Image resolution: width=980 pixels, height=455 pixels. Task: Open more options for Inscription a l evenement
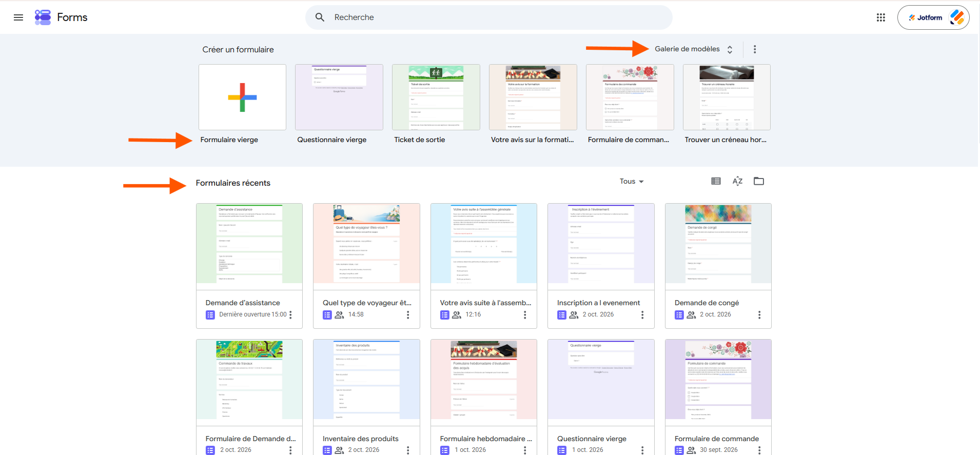click(x=642, y=315)
